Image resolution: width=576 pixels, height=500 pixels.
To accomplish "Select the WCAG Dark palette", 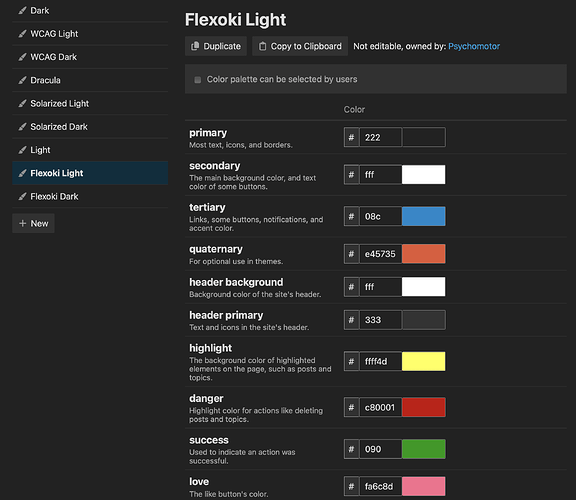I will click(x=90, y=57).
